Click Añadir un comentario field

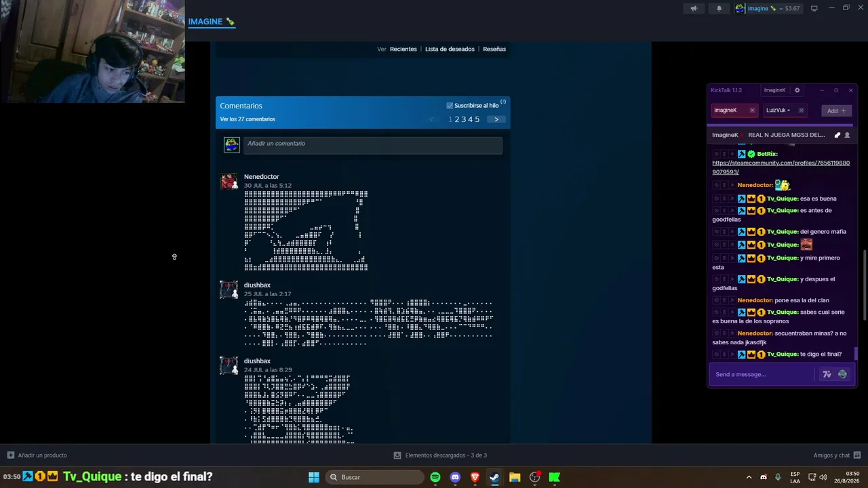point(372,145)
